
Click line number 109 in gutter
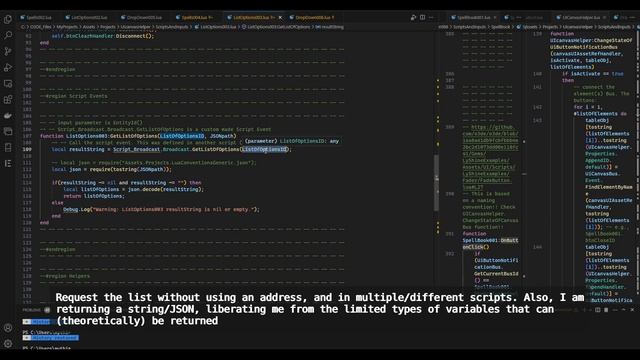(x=27, y=149)
